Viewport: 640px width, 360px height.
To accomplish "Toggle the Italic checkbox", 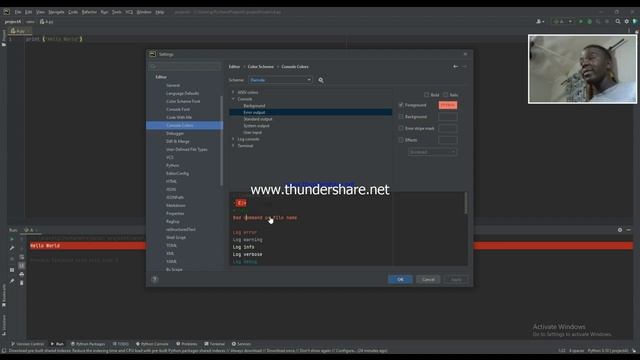I will pos(446,95).
